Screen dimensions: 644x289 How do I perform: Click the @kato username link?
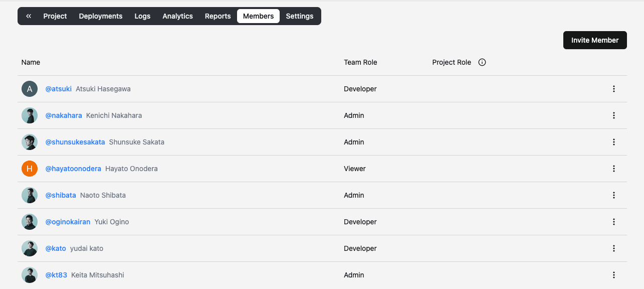pyautogui.click(x=56, y=248)
